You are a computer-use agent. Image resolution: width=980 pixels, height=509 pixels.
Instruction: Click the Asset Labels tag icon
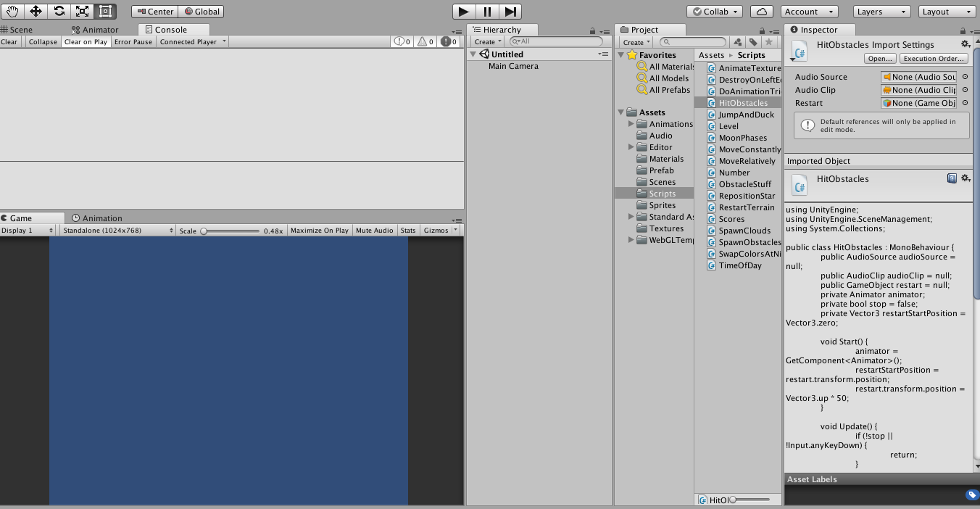[972, 494]
